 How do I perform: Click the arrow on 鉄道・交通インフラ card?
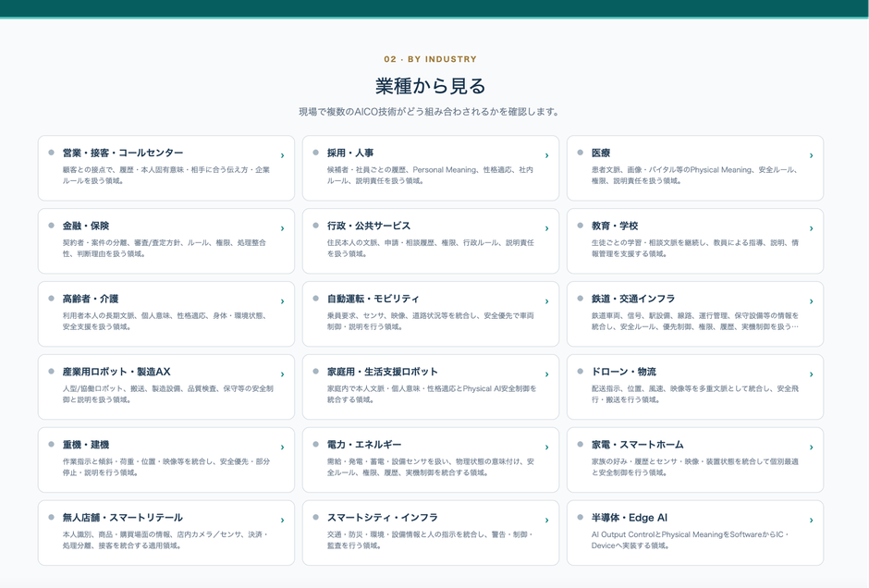[x=811, y=301]
